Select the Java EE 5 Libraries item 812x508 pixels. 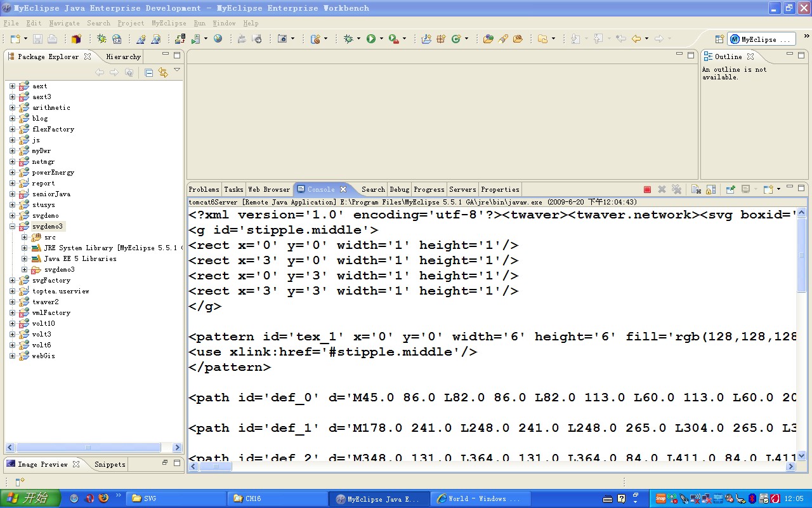80,258
